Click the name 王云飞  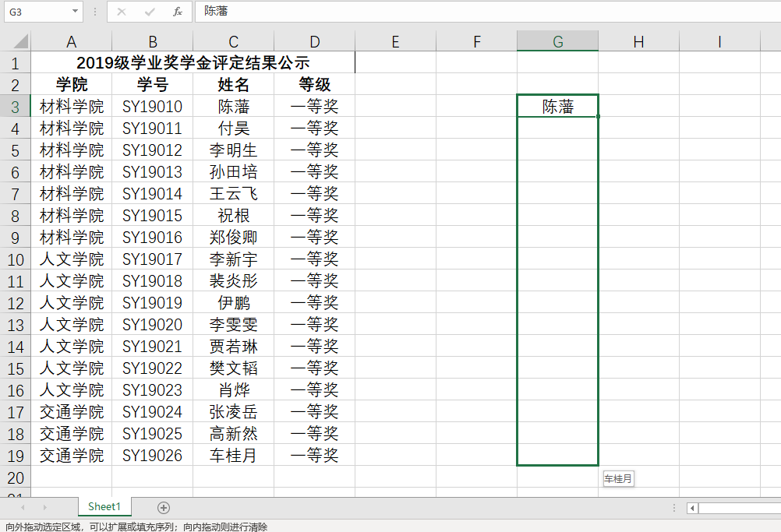[x=233, y=194]
